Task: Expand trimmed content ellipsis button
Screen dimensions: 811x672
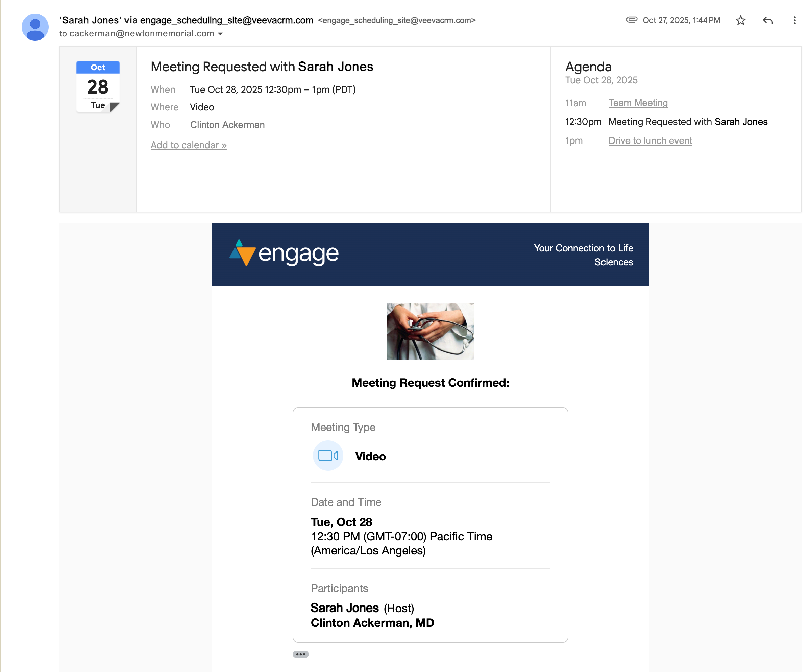Action: 300,654
